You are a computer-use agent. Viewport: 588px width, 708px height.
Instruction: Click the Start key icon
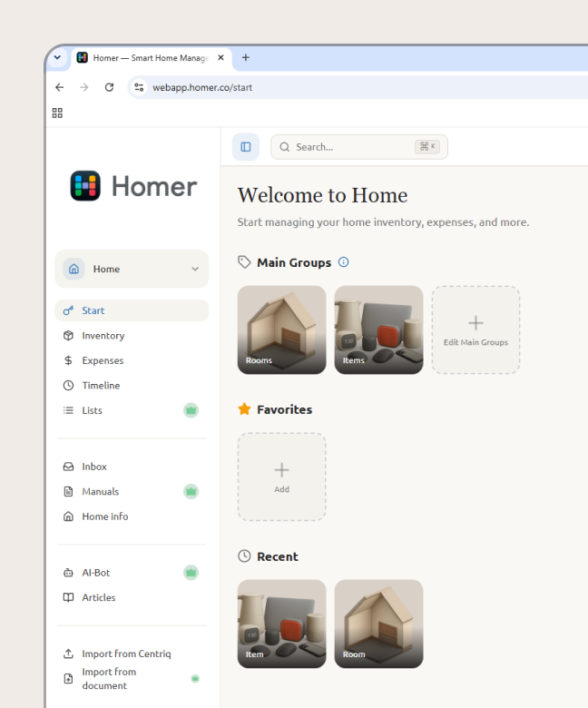point(68,310)
